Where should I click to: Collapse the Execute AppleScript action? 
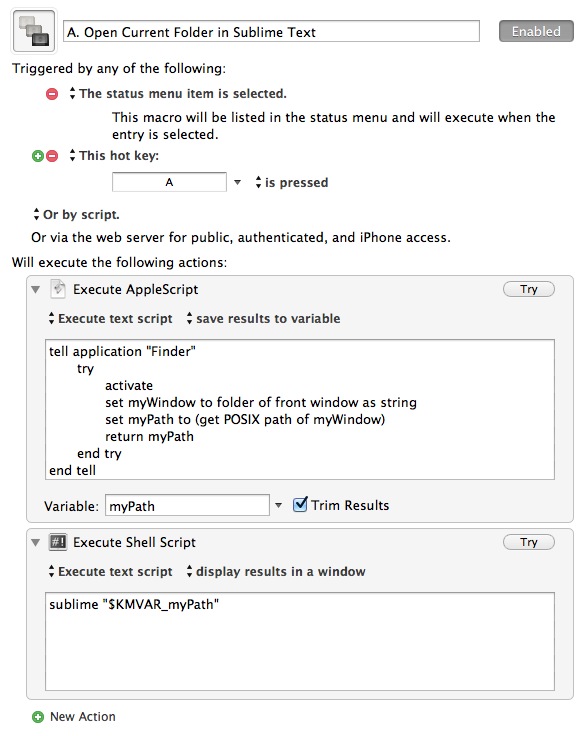pyautogui.click(x=36, y=290)
